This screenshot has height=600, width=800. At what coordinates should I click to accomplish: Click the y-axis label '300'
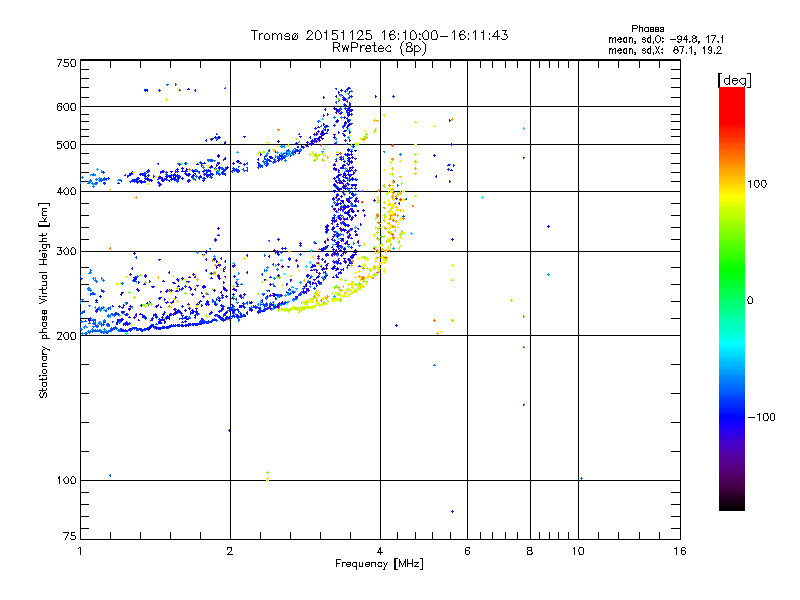click(x=67, y=252)
